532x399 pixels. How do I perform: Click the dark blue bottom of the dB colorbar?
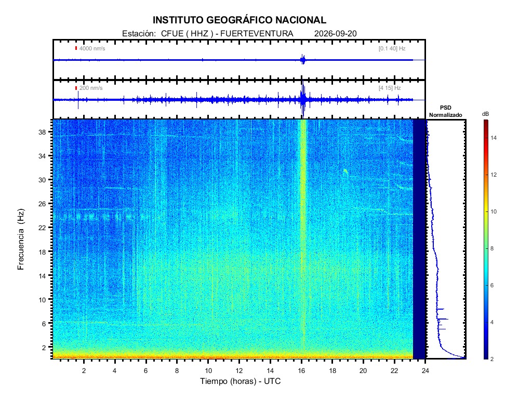tap(486, 355)
